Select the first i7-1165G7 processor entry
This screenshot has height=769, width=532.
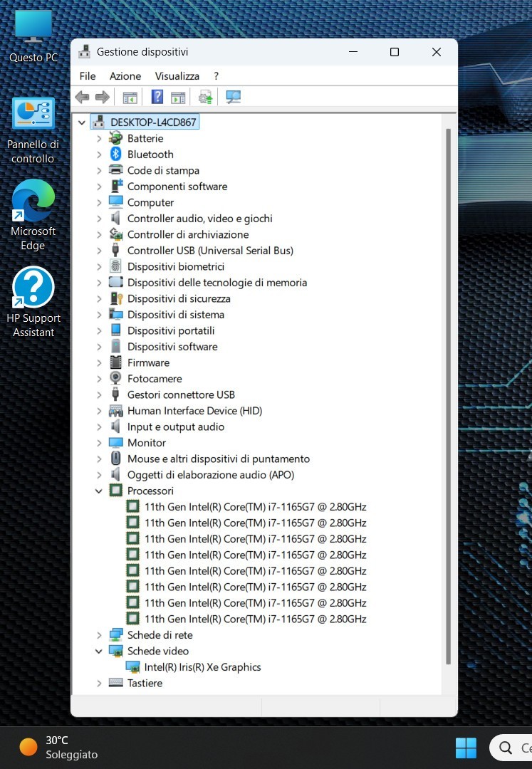pos(256,507)
